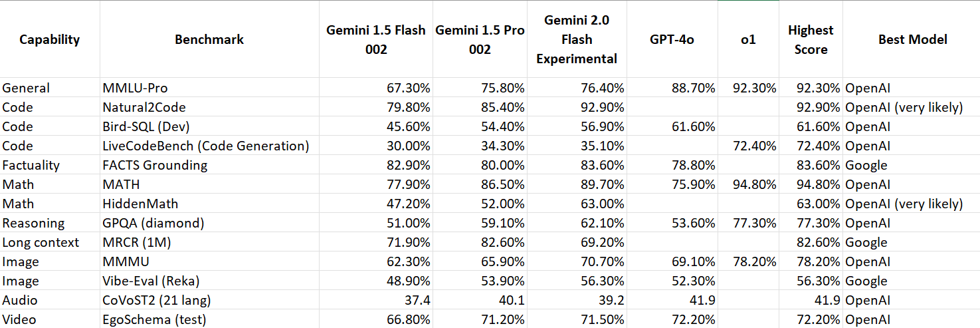
Task: Select the Benchmark header cell
Action: point(209,39)
